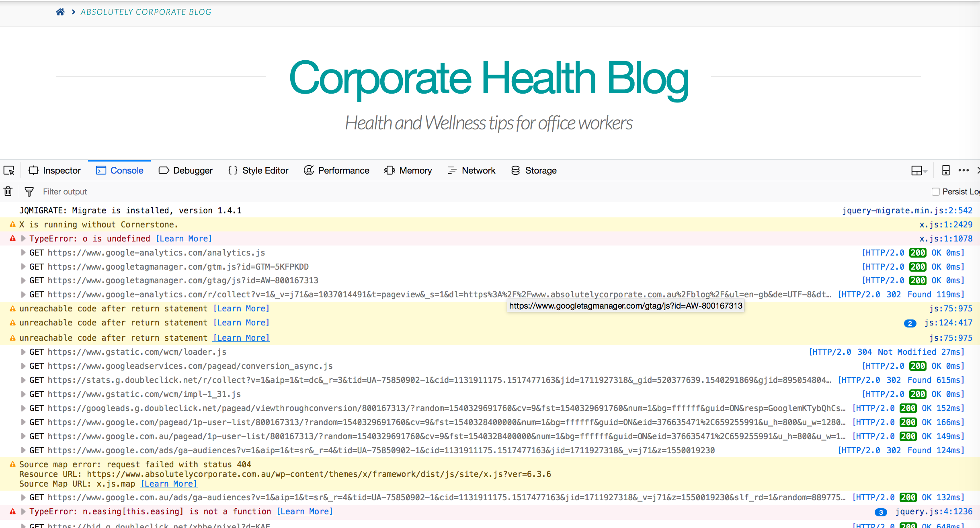Screen dimensions: 980x528
Task: Expand the TypeError o is undefined entry
Action: coord(23,239)
